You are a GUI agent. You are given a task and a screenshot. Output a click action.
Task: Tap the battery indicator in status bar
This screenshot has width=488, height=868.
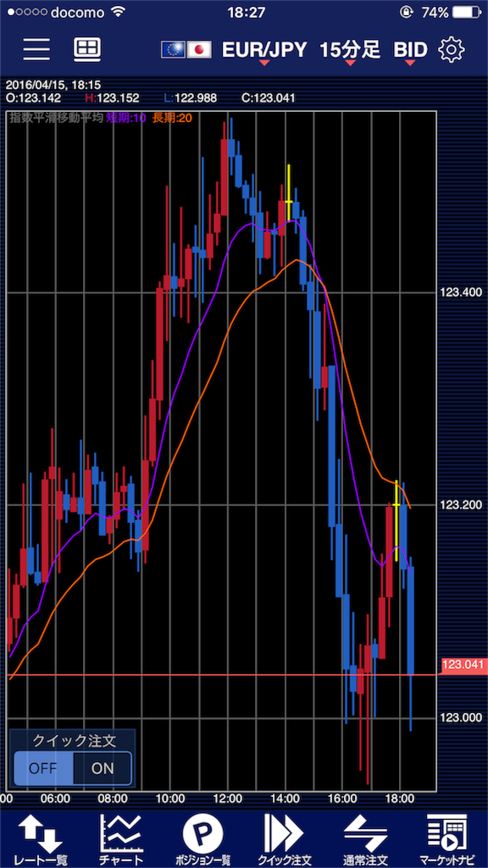pyautogui.click(x=465, y=13)
